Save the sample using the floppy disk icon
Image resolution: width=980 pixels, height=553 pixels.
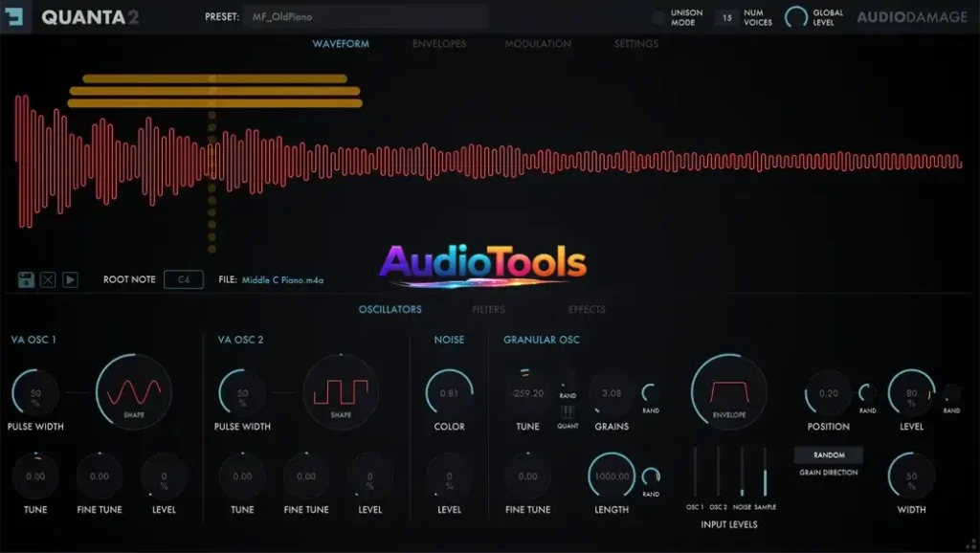(27, 279)
